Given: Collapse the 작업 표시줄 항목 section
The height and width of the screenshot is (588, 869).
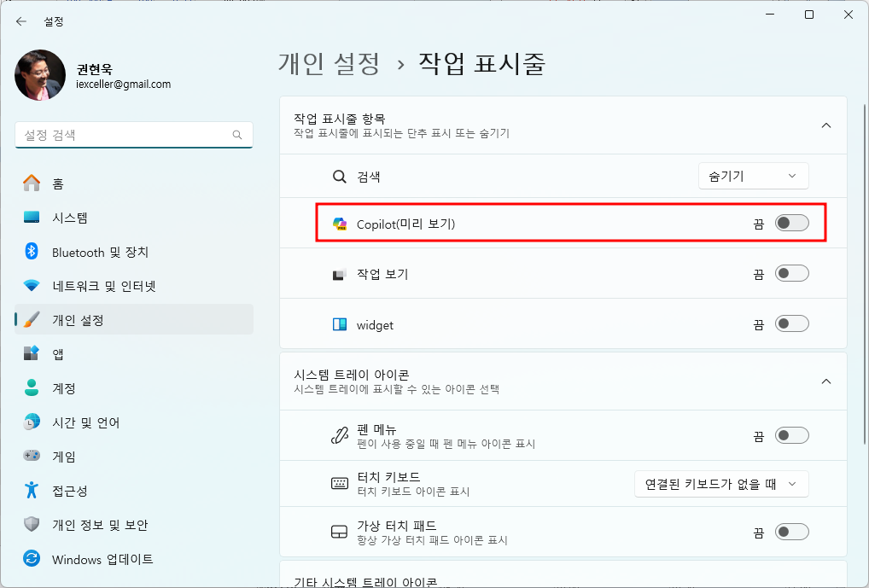Looking at the screenshot, I should (825, 125).
